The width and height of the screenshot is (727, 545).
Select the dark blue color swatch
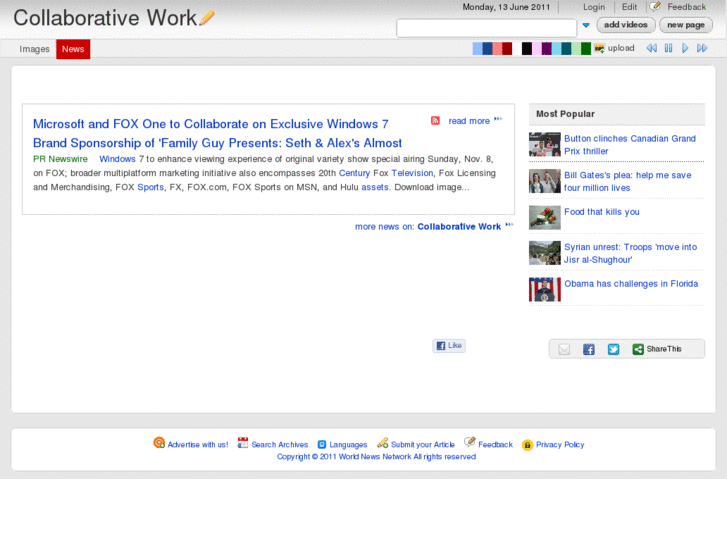click(x=487, y=48)
